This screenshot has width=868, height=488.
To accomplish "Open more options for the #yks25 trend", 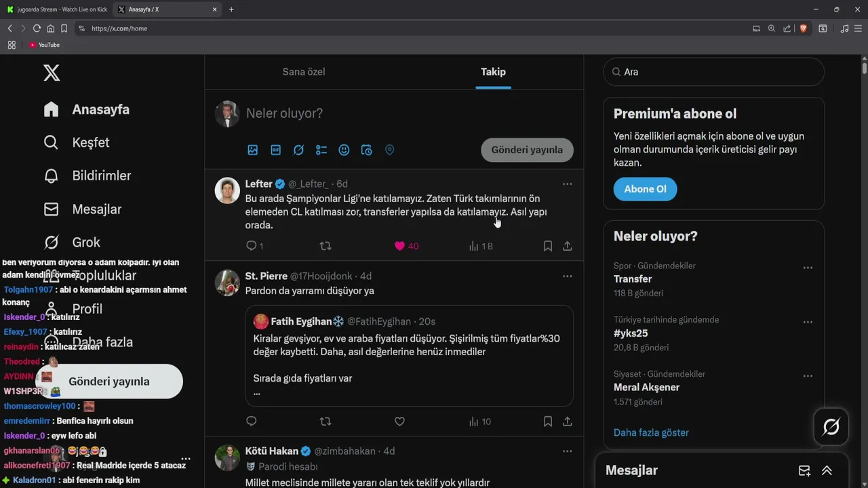I will (x=808, y=322).
